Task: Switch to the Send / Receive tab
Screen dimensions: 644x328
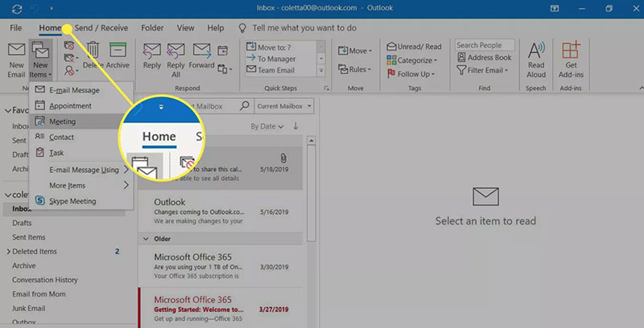Action: tap(101, 28)
